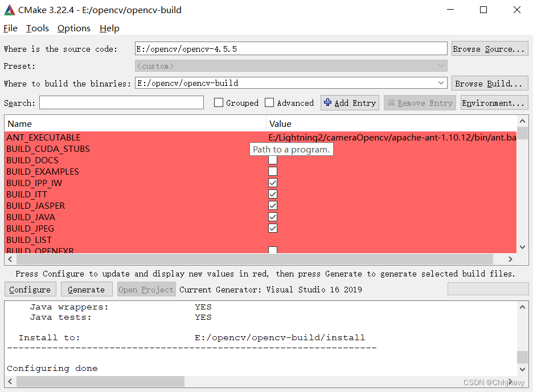Open the binaries path dropdown arrow

point(441,83)
